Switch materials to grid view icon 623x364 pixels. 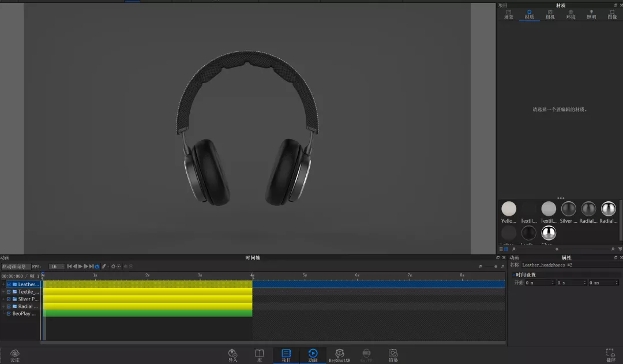click(x=506, y=249)
